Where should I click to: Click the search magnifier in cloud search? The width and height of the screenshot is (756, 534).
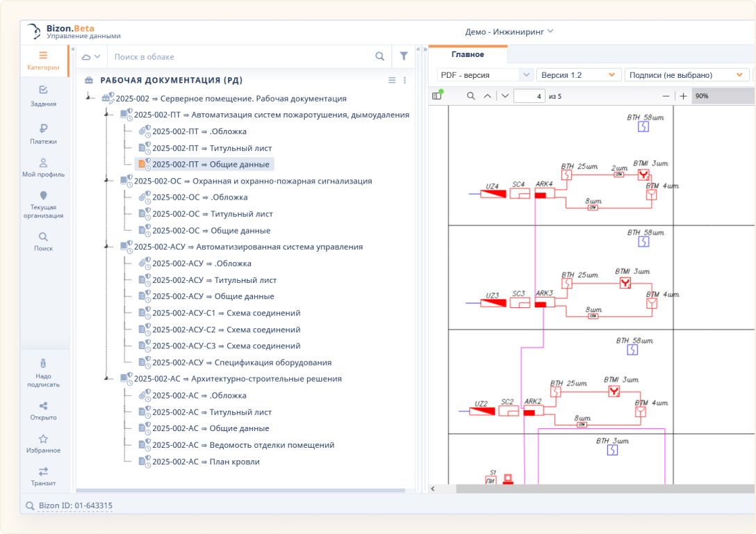point(379,56)
